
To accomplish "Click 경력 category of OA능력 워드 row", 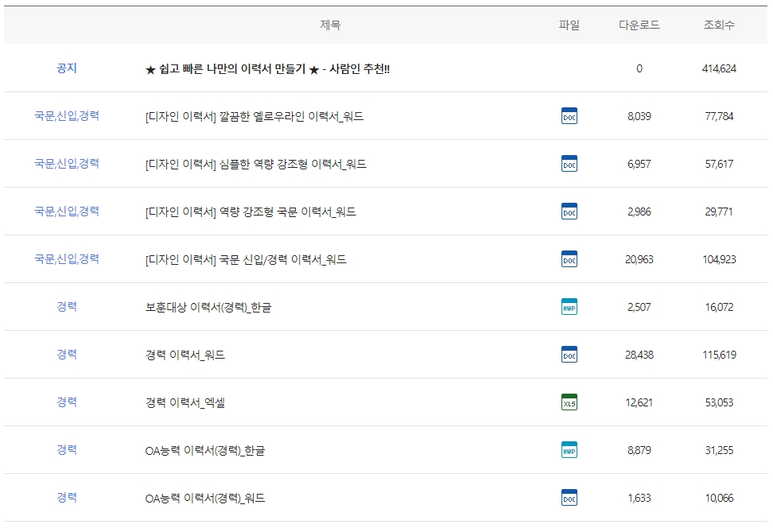I will click(x=67, y=498).
